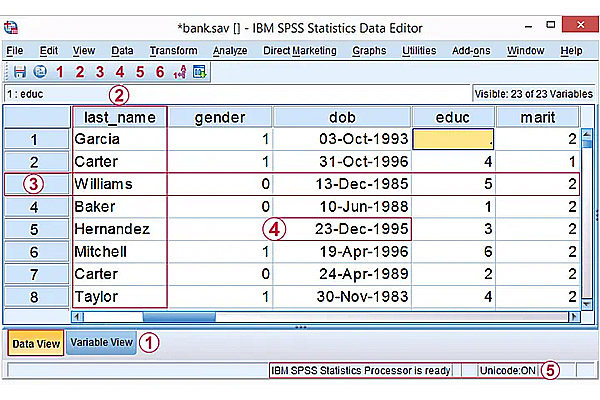Click the cell reading Williams

tap(120, 184)
